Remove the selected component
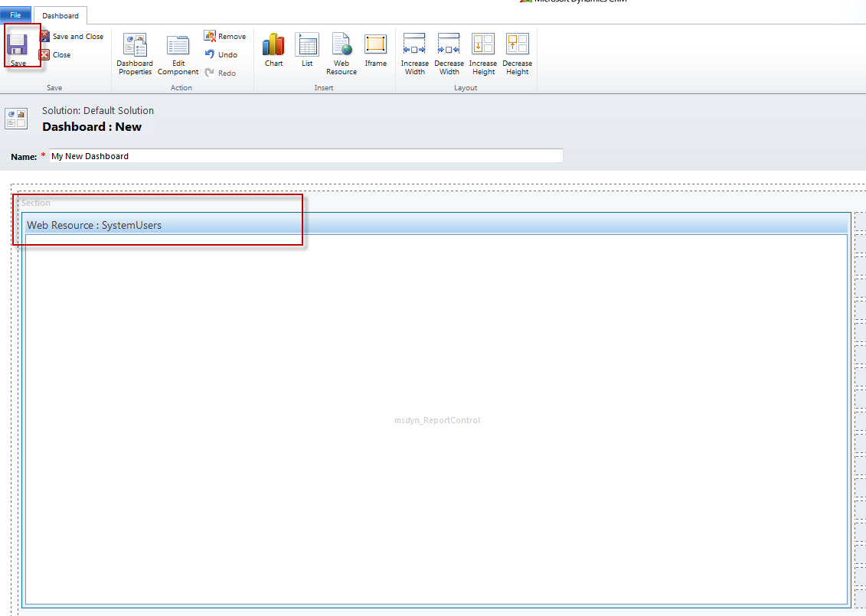This screenshot has height=616, width=866. [225, 37]
